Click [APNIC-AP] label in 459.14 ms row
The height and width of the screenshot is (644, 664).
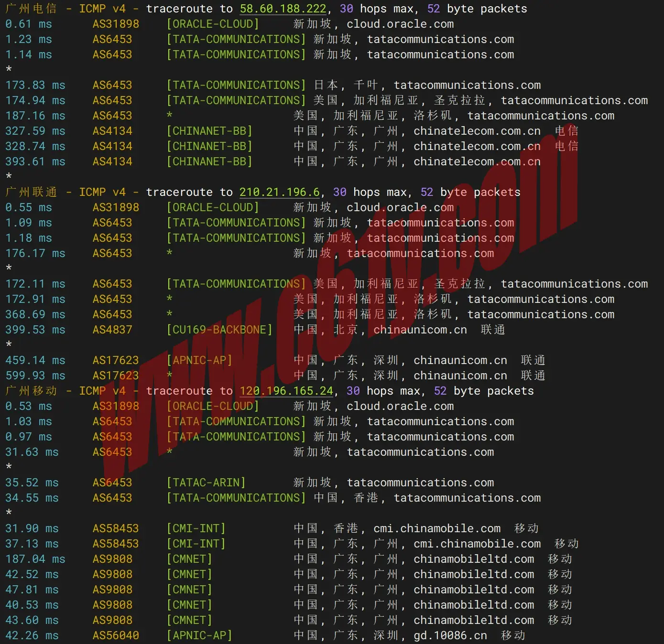coord(199,360)
